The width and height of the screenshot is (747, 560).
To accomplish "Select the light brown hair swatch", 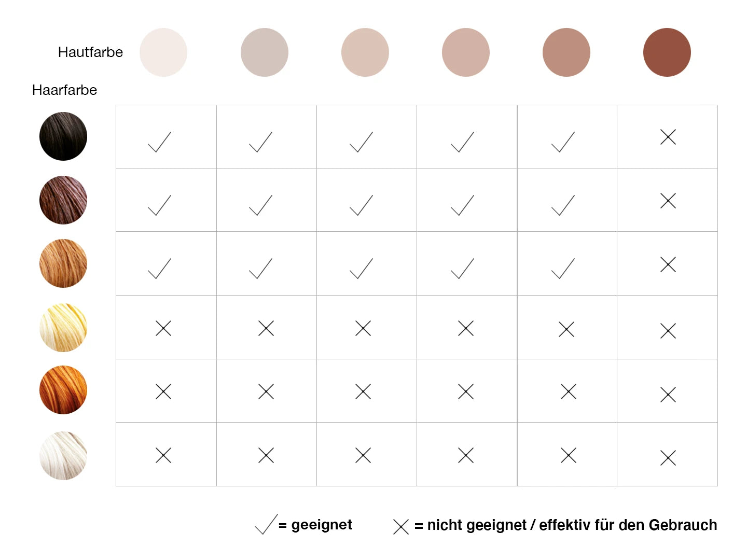I will (63, 263).
